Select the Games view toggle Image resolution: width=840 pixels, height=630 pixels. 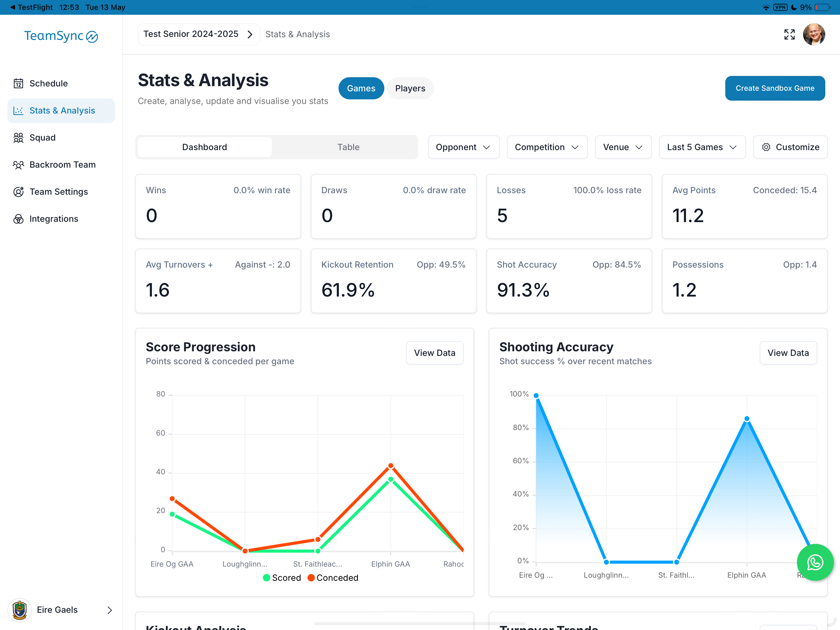coord(361,88)
